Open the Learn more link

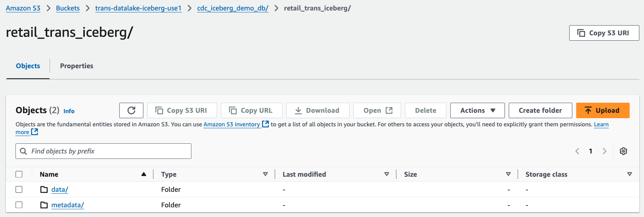click(x=601, y=124)
